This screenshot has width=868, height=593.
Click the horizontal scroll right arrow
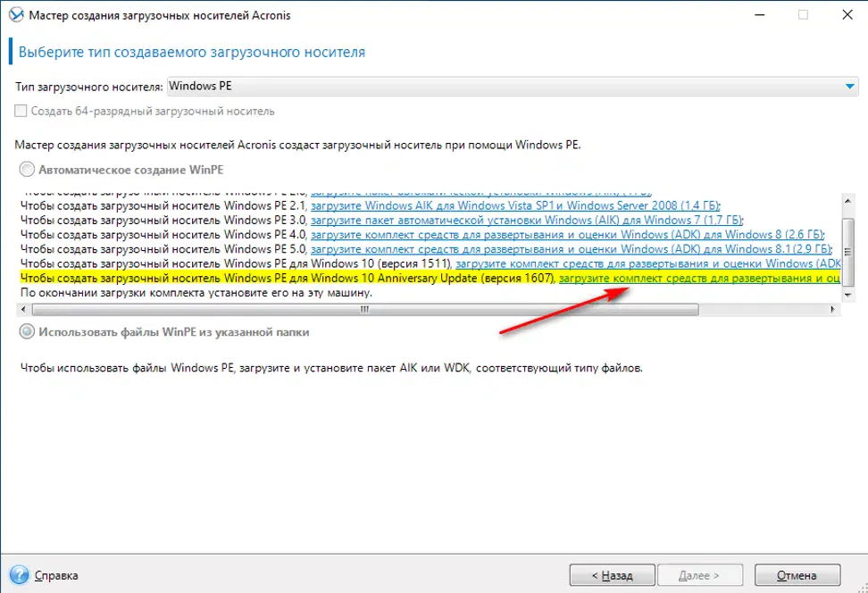tap(832, 309)
